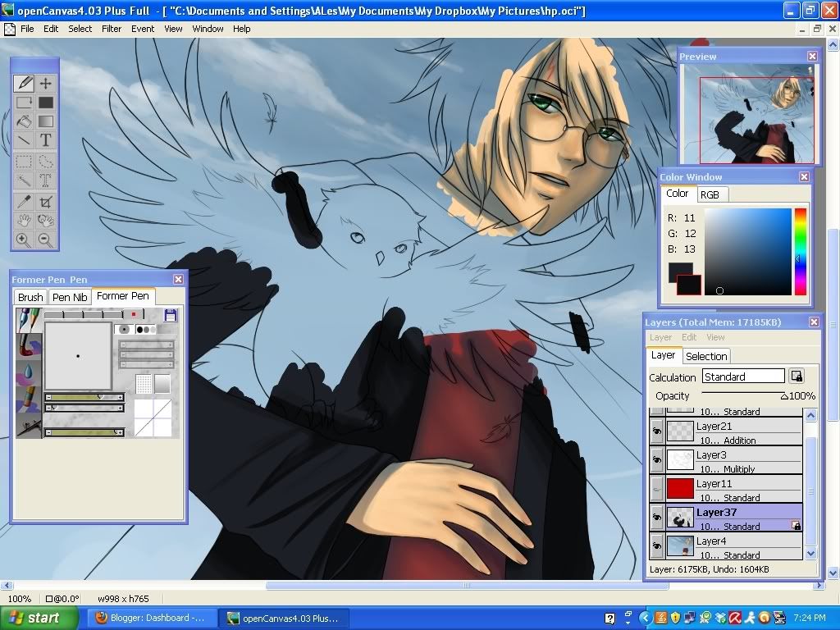Hide Layer21 using its eye icon

656,431
